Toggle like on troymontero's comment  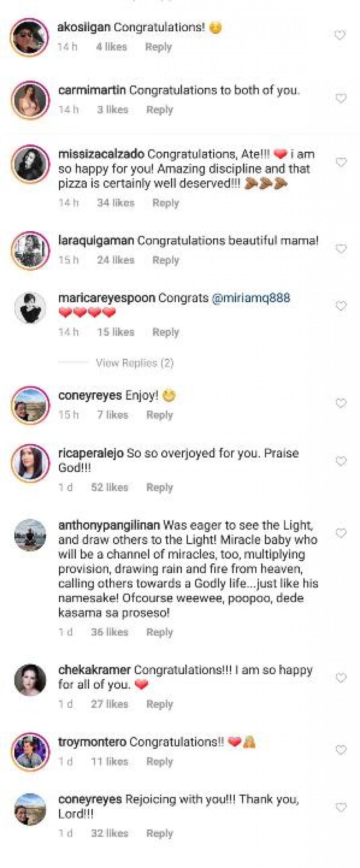[x=341, y=750]
